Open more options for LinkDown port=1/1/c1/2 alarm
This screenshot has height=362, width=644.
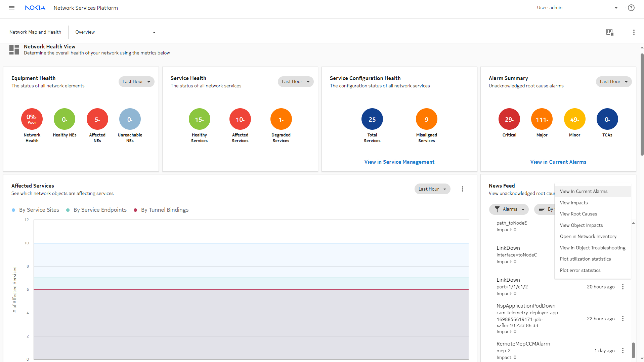coord(622,287)
